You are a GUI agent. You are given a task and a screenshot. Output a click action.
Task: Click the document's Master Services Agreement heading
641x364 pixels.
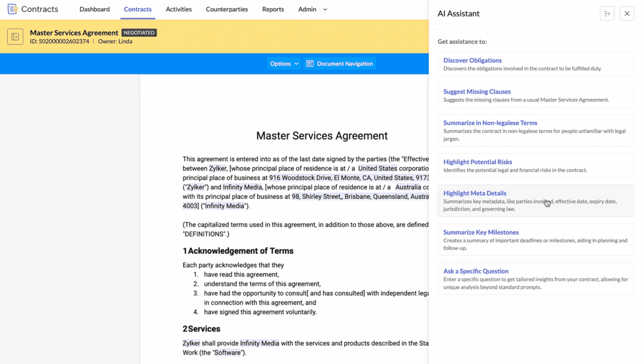(x=322, y=136)
